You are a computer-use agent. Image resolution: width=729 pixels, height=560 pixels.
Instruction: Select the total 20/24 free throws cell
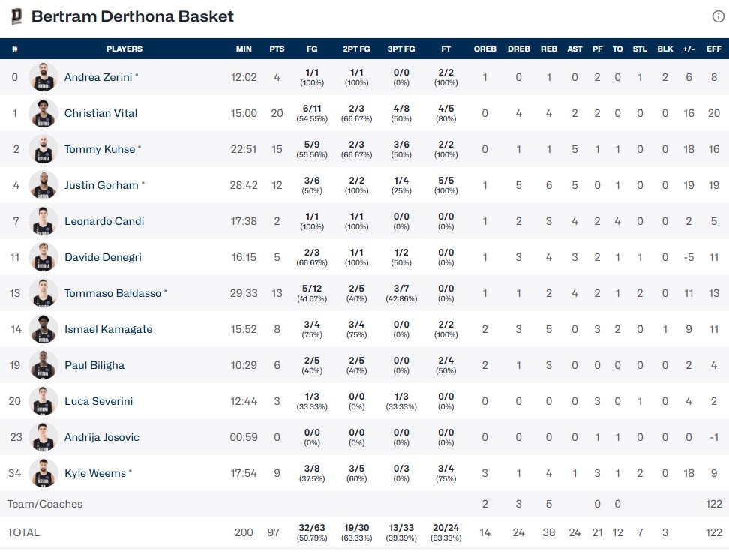click(445, 532)
